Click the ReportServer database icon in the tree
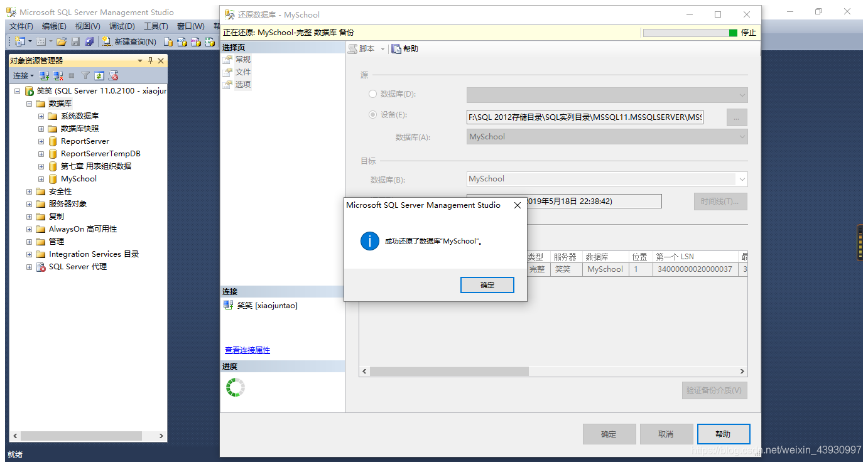The image size is (868, 462). click(x=53, y=141)
